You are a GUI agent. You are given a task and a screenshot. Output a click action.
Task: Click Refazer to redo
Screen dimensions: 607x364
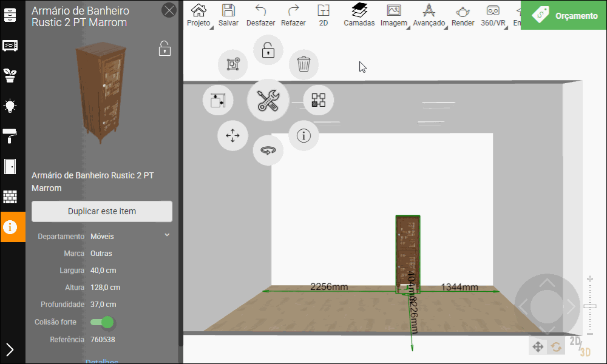[x=293, y=16]
